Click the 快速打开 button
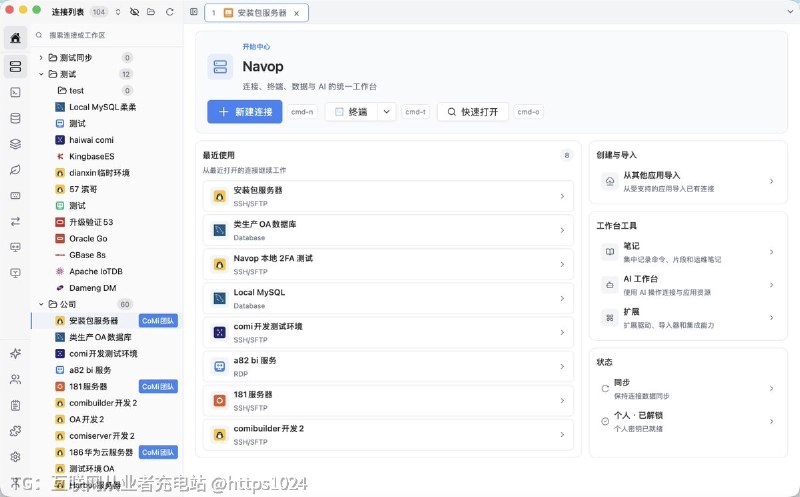The height and width of the screenshot is (497, 800). (x=472, y=112)
